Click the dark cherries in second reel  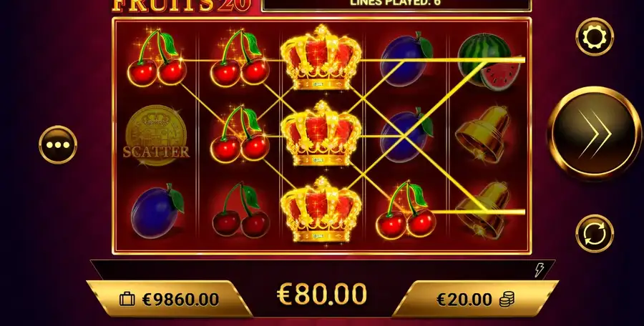tap(240, 211)
